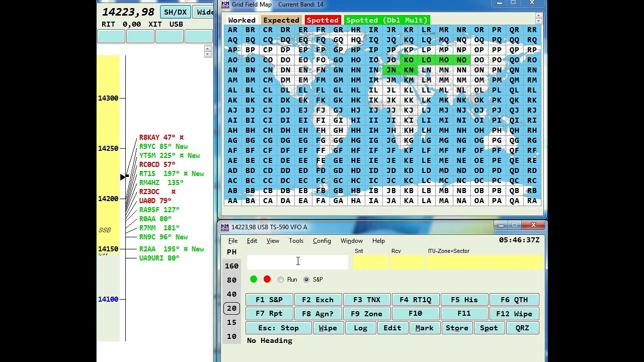
Task: Click the Expected legend label
Action: coord(281,20)
